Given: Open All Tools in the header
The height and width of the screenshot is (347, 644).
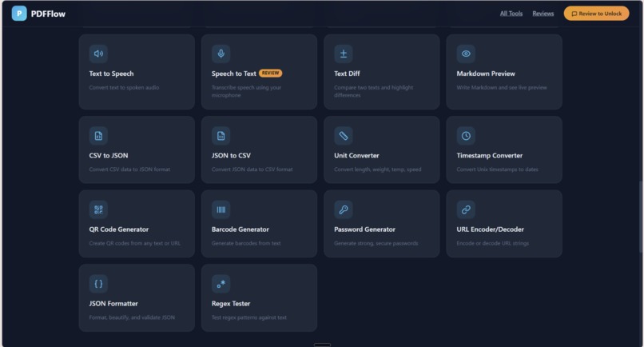Looking at the screenshot, I should coord(511,14).
